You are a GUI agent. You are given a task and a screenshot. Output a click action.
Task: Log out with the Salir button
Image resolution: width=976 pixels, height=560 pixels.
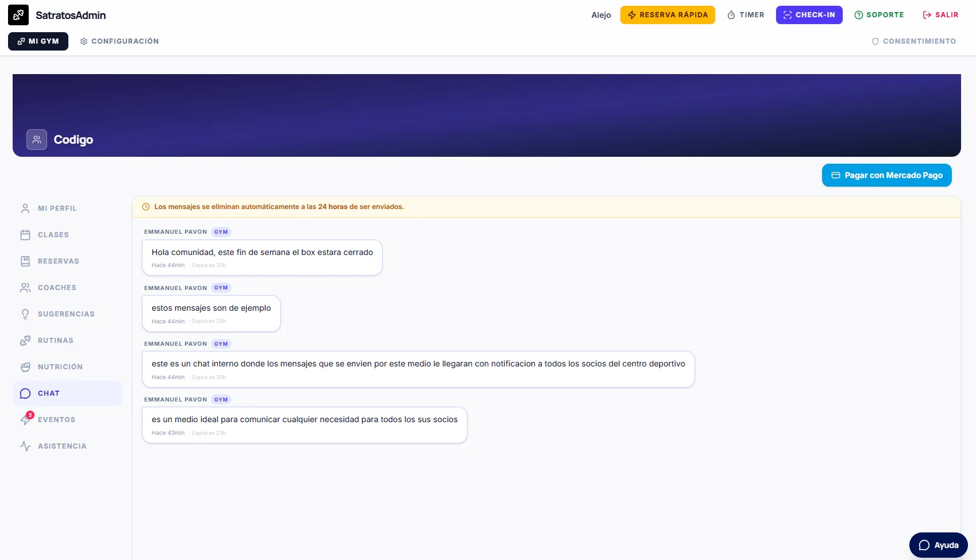click(x=940, y=15)
